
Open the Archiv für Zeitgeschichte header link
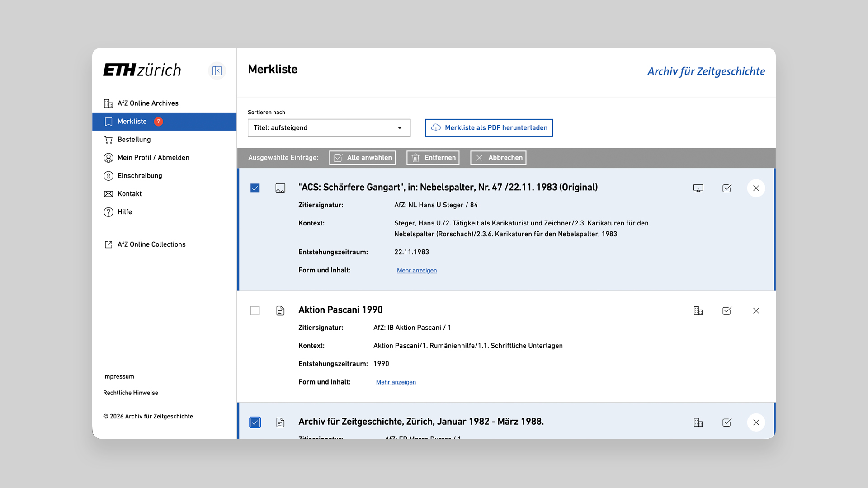pos(706,71)
